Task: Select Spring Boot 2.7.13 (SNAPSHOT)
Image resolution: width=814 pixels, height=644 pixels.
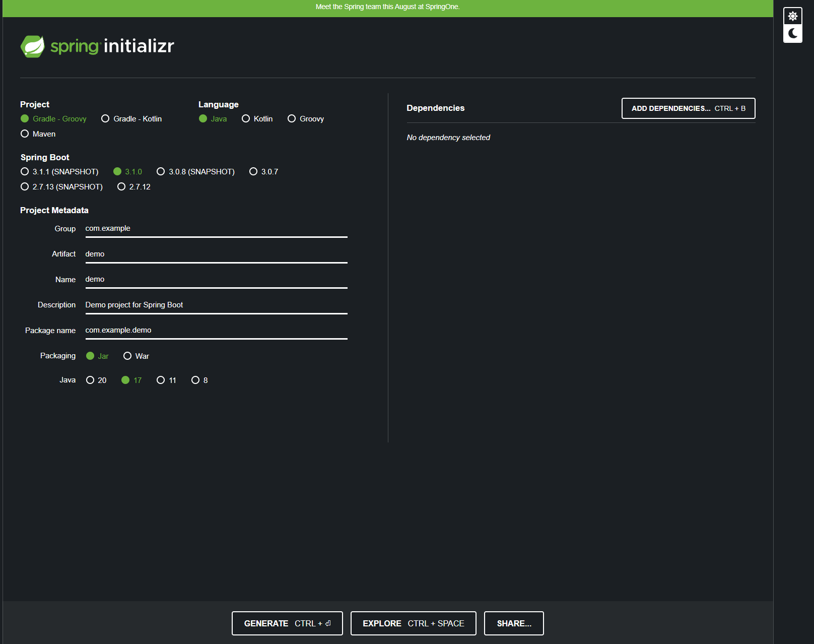Action: click(x=61, y=187)
